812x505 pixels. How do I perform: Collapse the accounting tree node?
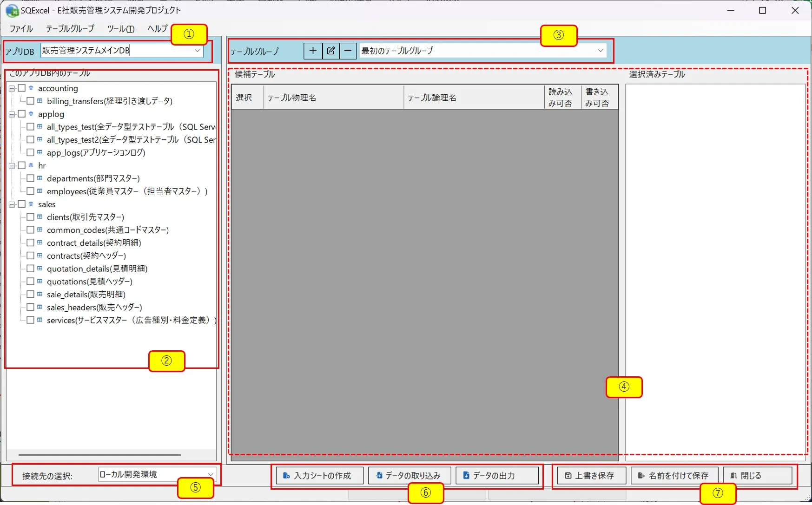[x=12, y=88]
